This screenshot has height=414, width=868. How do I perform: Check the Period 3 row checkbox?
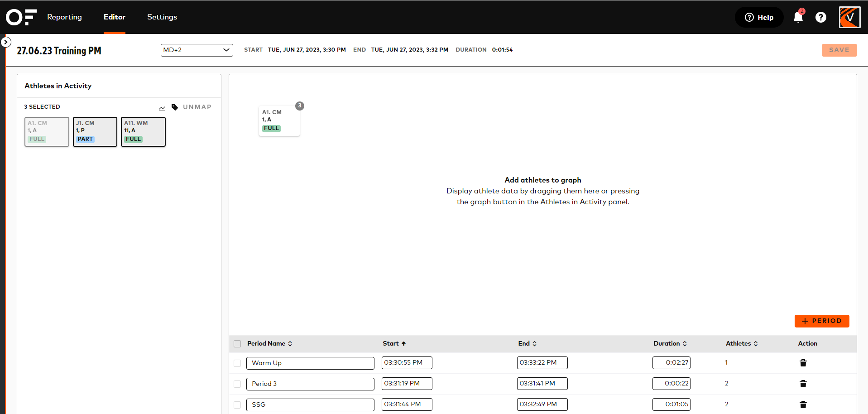tap(237, 384)
